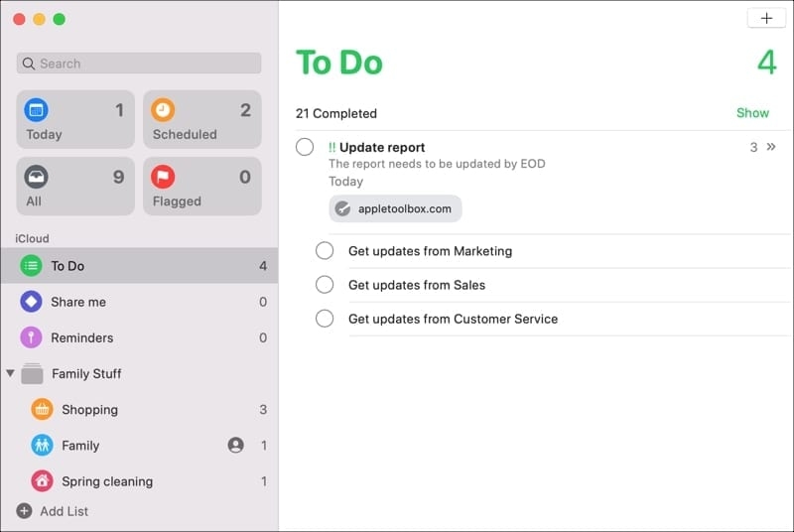Collapse subtasks with the double chevron
The width and height of the screenshot is (794, 532).
771,147
